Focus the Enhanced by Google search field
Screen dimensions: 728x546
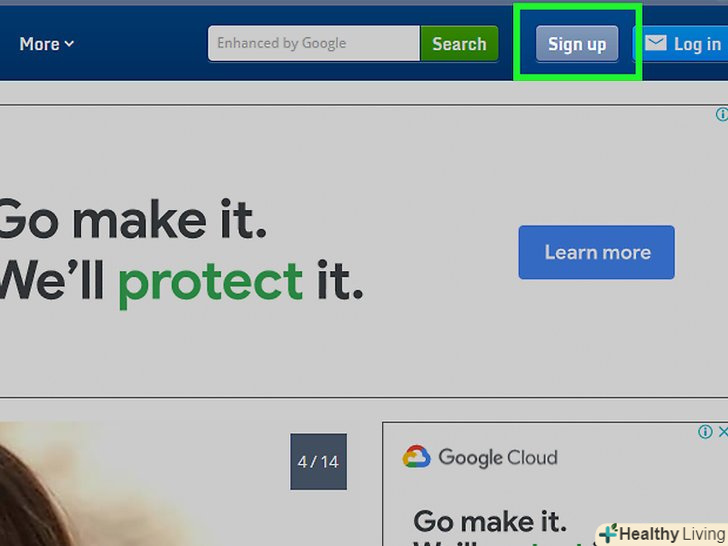point(314,43)
